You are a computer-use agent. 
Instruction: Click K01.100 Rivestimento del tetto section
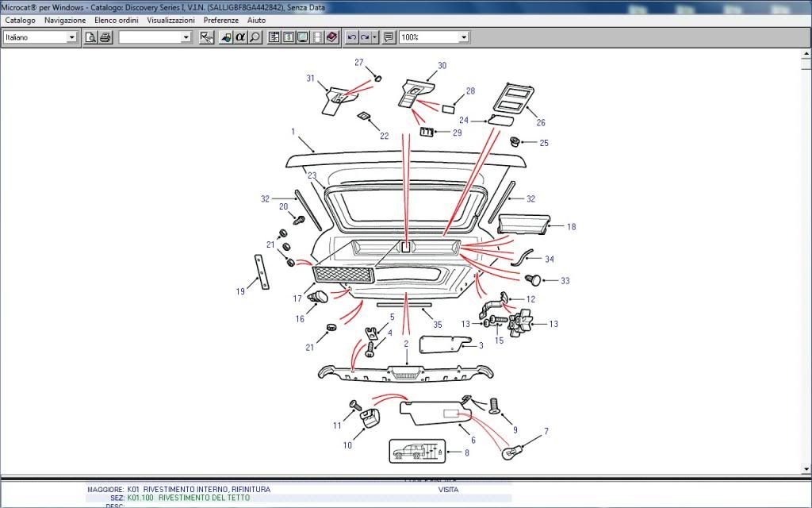click(x=203, y=498)
